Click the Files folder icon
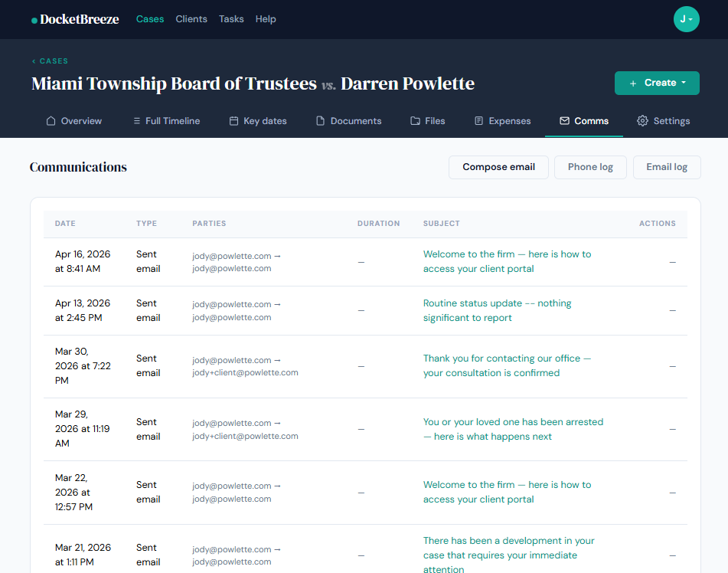 [415, 121]
